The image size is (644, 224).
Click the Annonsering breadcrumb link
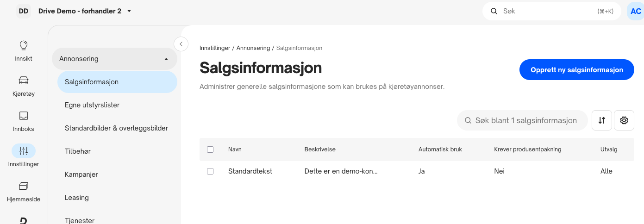point(253,48)
